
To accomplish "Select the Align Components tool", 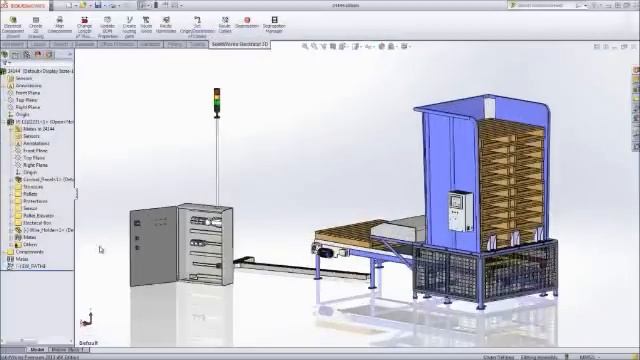I will point(60,25).
